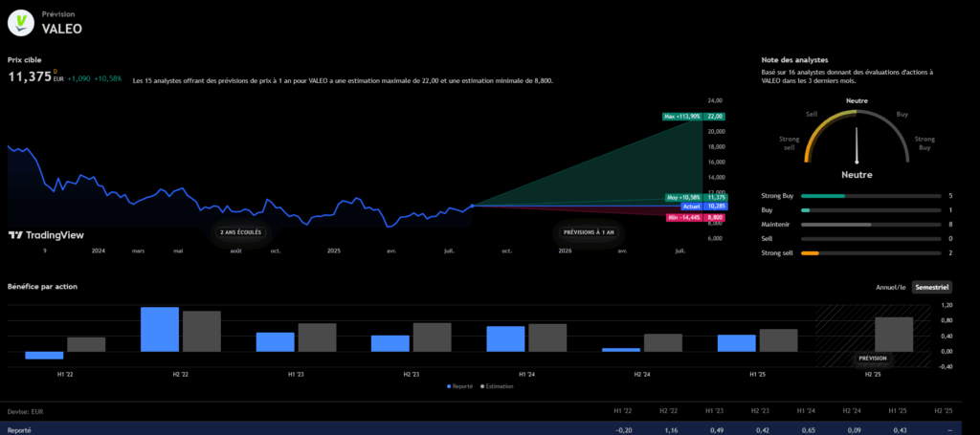Click the Valeo company logo icon
The image size is (980, 435).
23,22
